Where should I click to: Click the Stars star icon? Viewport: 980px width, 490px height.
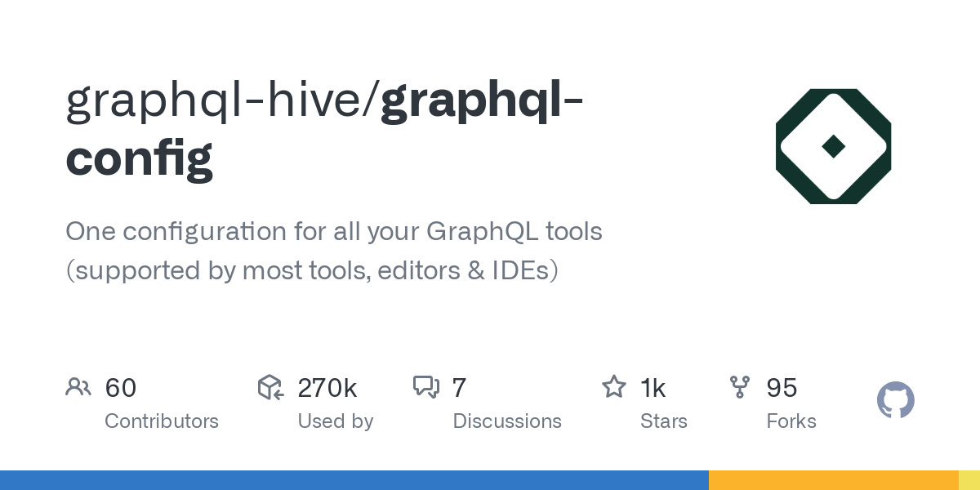pyautogui.click(x=613, y=387)
